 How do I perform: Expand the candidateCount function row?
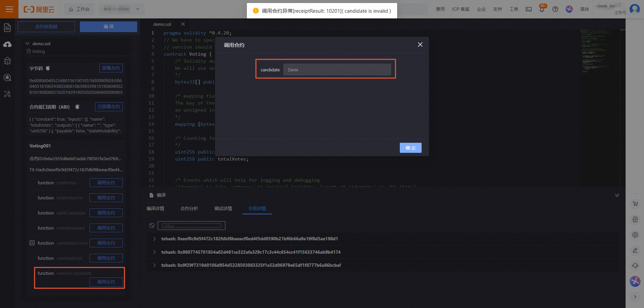(32, 243)
